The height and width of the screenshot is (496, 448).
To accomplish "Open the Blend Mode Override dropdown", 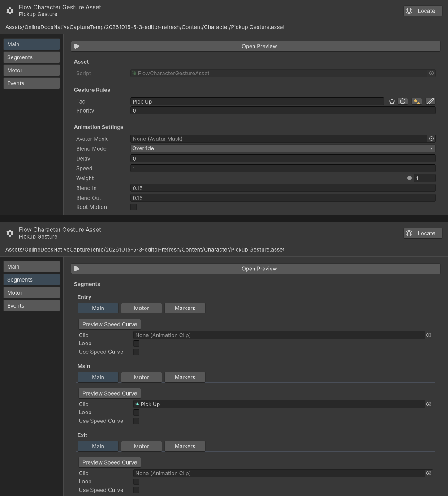I will coord(283,148).
